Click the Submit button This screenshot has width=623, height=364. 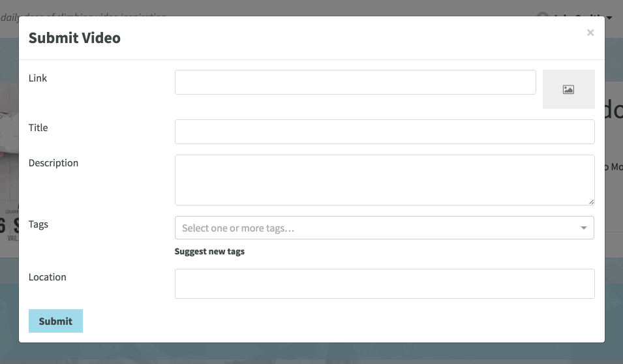pyautogui.click(x=55, y=321)
